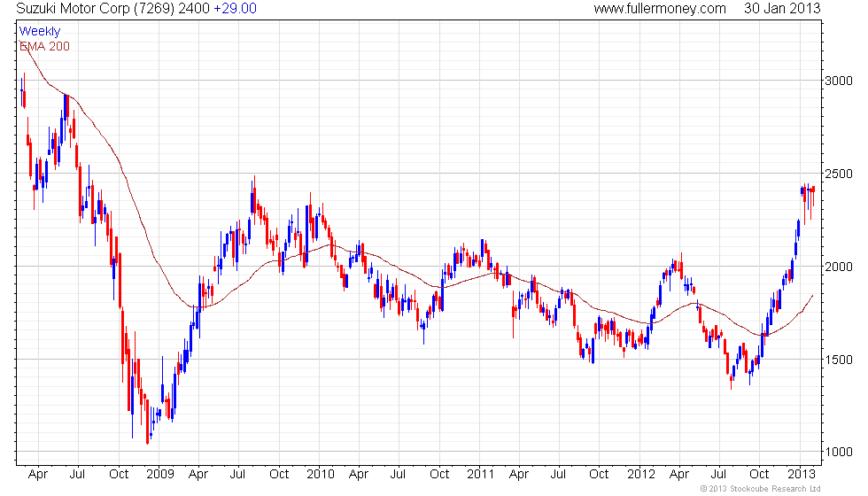Click the last price value 2400 in header
The image size is (868, 496).
(x=194, y=9)
